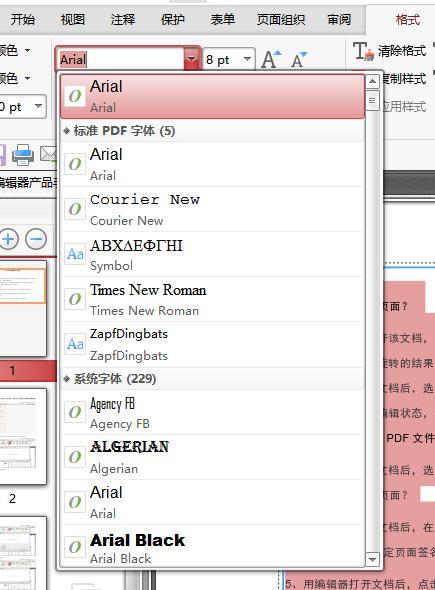Click the clear formatting (清除格式) icon
Viewport: 435px width, 590px height.
pos(363,51)
